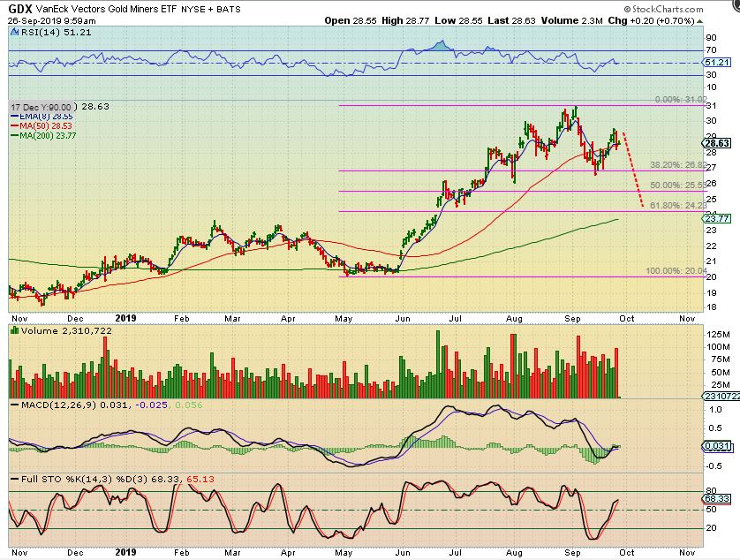
Task: Click the 2019 label on price axis
Action: click(125, 318)
